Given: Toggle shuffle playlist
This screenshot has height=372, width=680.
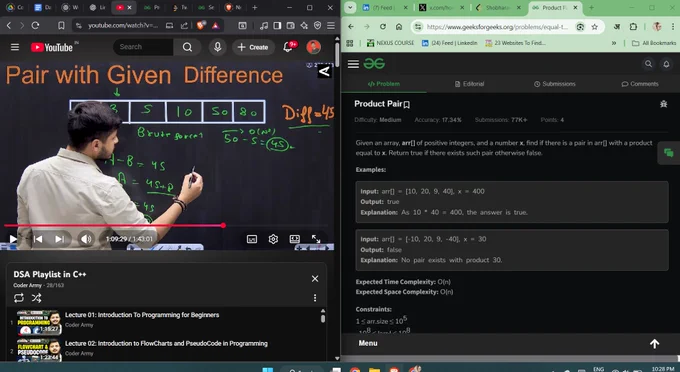Looking at the screenshot, I should 36,298.
